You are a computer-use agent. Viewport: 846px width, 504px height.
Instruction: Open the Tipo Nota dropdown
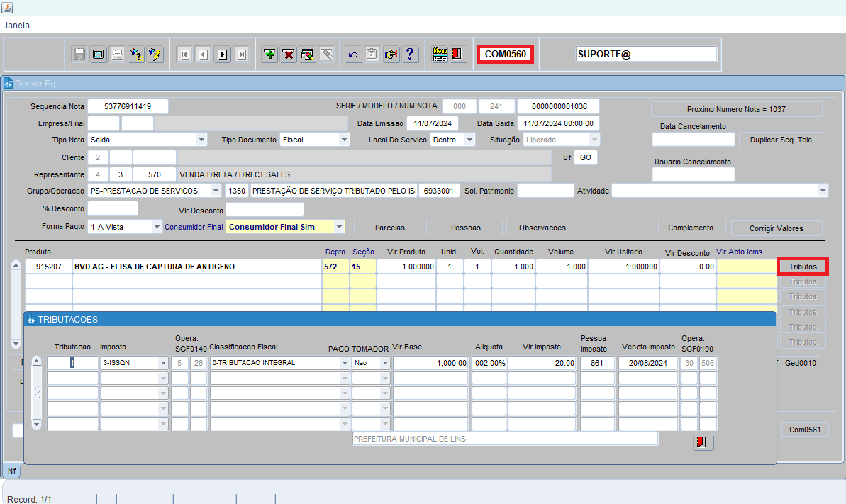pos(201,140)
